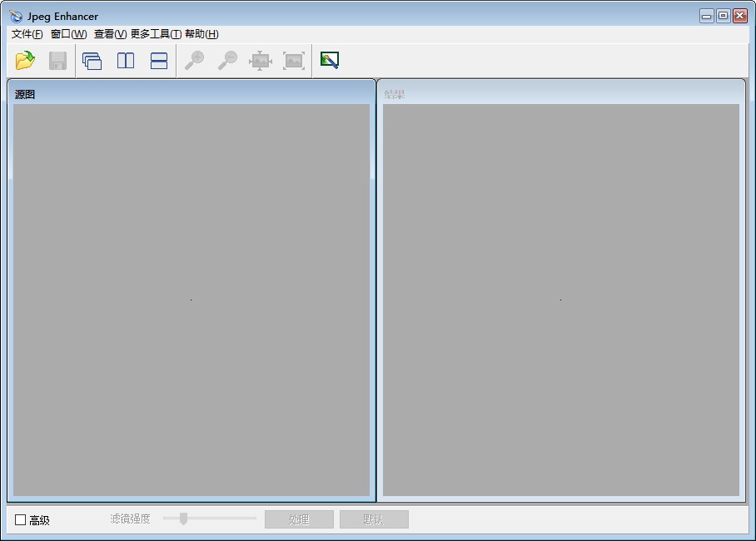Select the cascade windows layout icon
The width and height of the screenshot is (756, 541).
[92, 61]
